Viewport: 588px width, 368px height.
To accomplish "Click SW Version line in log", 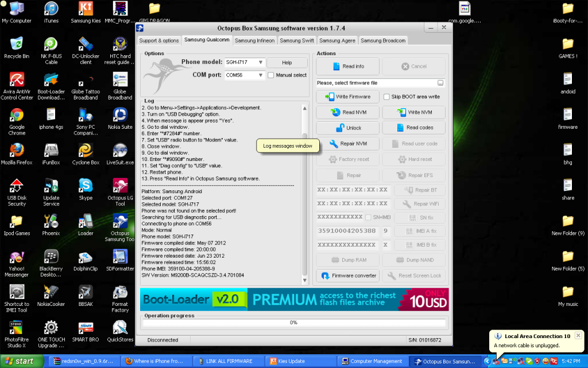I will pos(193,275).
